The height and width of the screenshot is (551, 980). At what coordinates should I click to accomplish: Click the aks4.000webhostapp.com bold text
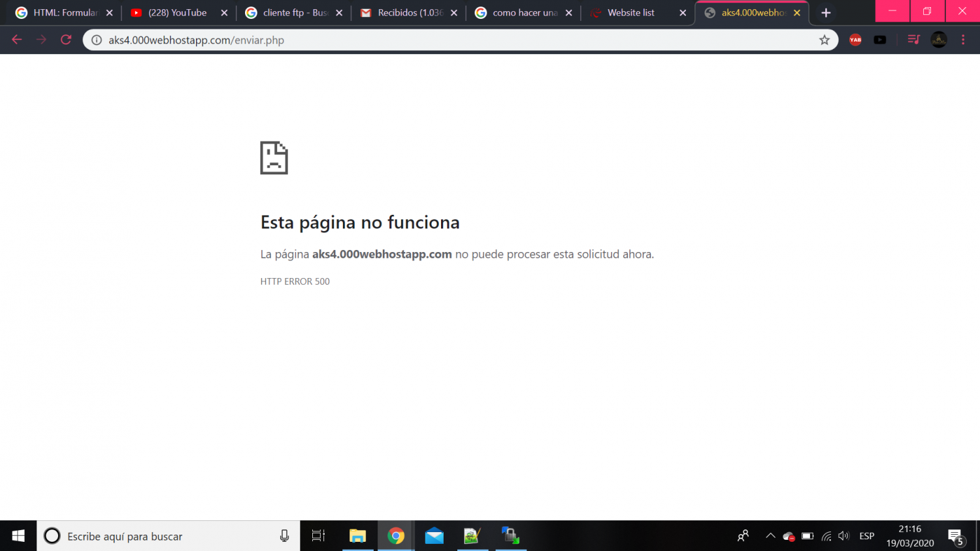(382, 254)
